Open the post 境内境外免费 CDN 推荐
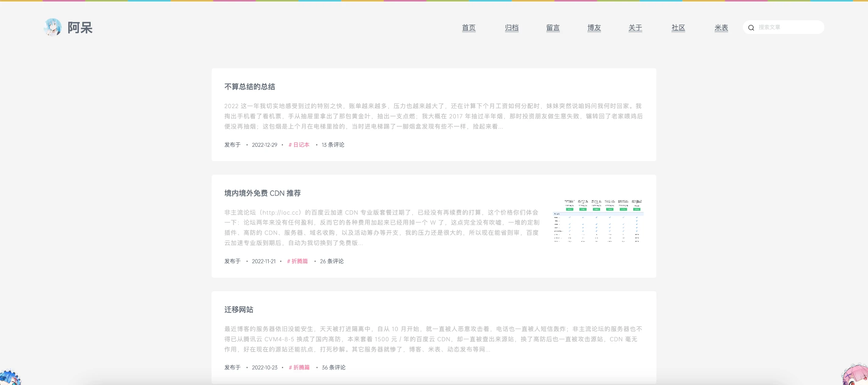The image size is (868, 385). pos(263,193)
